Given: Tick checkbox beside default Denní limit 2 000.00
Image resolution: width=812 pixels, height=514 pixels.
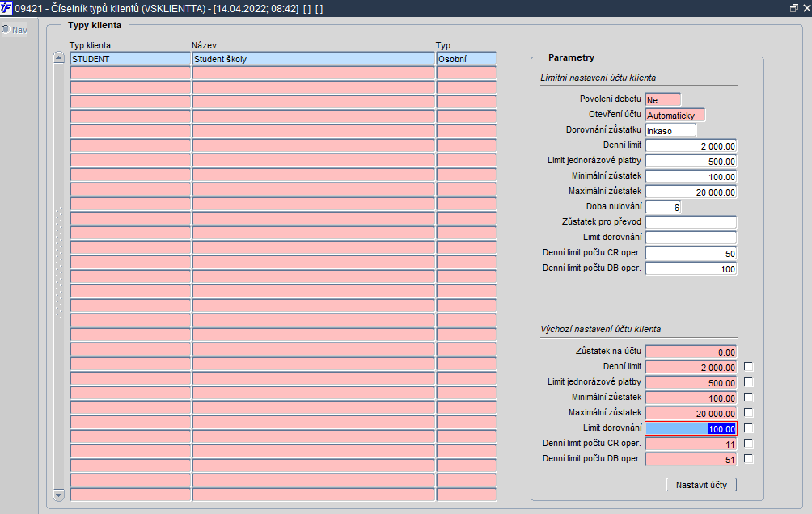Looking at the screenshot, I should 748,367.
